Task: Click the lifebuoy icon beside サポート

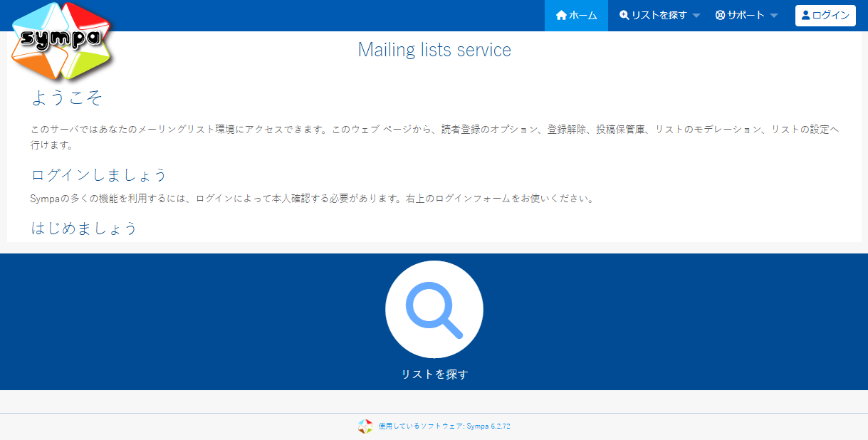Action: [x=720, y=16]
